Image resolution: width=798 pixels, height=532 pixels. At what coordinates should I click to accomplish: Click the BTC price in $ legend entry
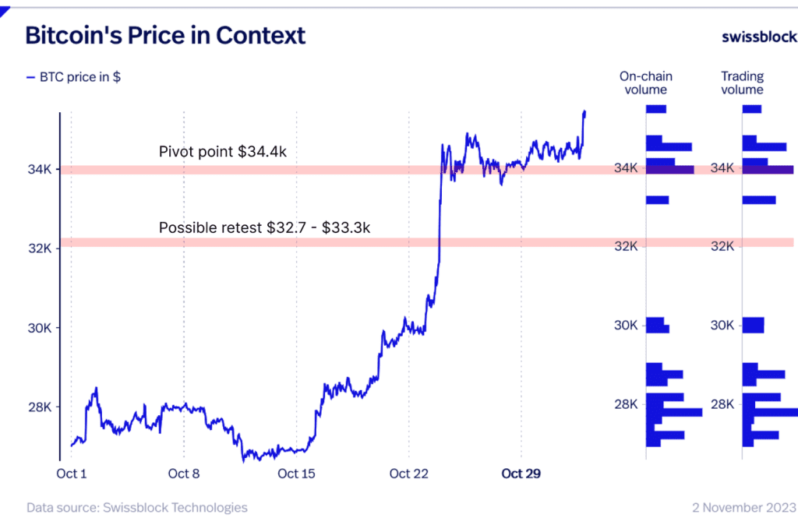coord(74,76)
